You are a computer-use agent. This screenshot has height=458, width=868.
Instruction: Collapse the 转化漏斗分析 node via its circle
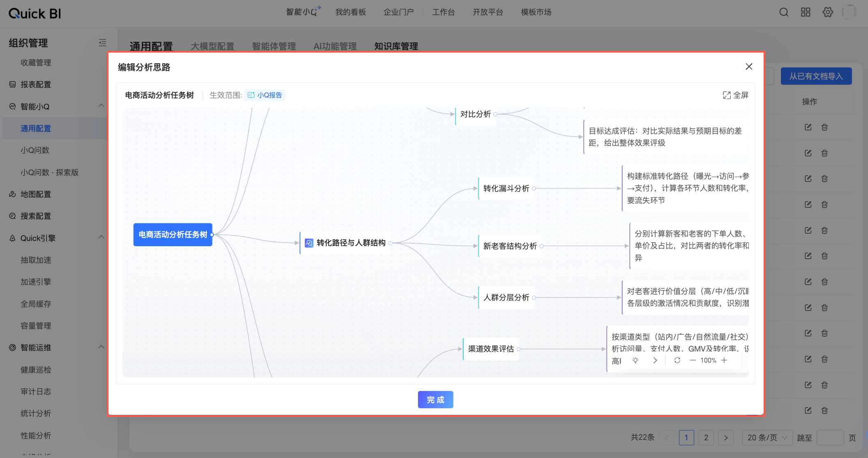(534, 189)
